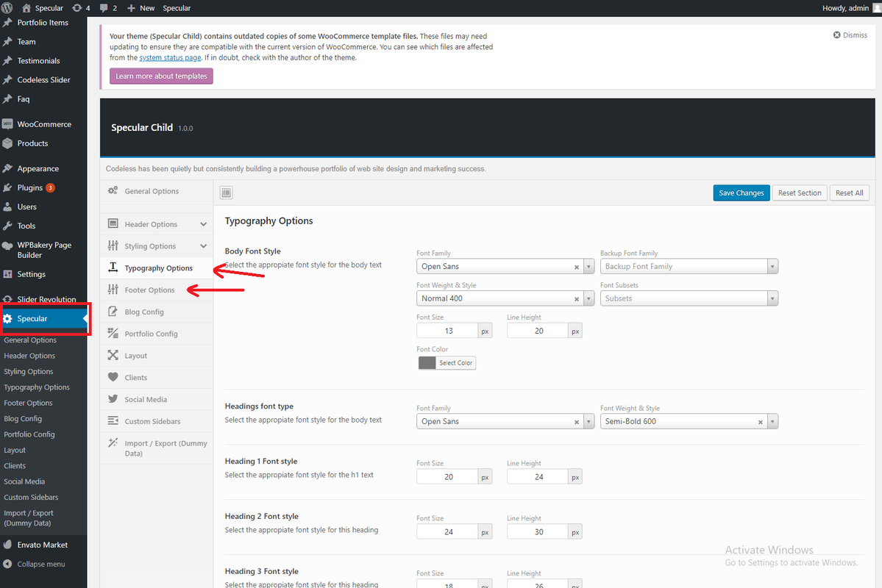This screenshot has width=882, height=588.
Task: Click the Products box icon
Action: pos(7,143)
